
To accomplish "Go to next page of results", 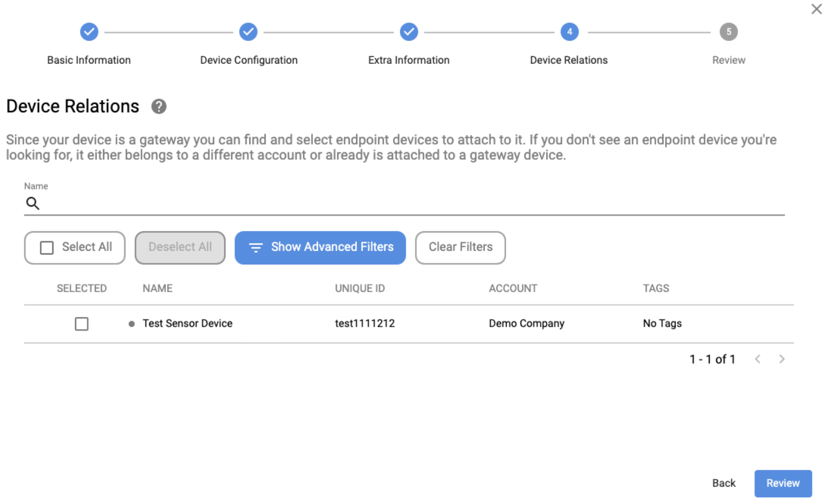I will tap(782, 359).
